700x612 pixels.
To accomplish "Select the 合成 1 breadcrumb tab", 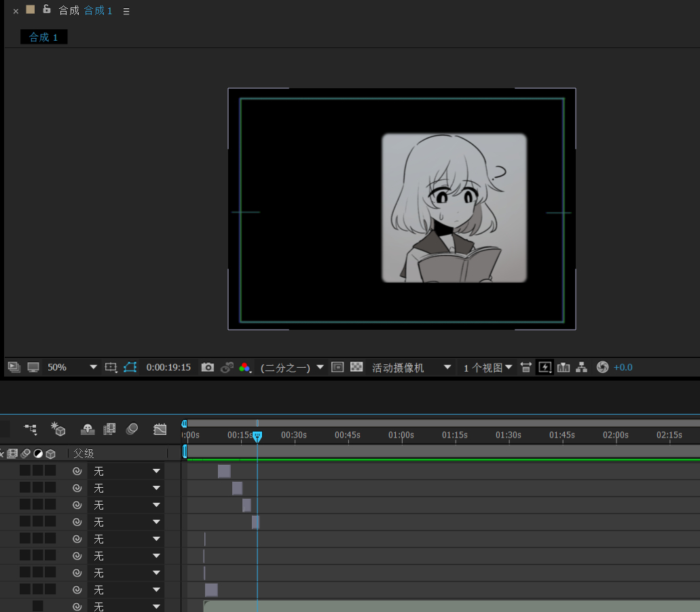I will pos(43,37).
